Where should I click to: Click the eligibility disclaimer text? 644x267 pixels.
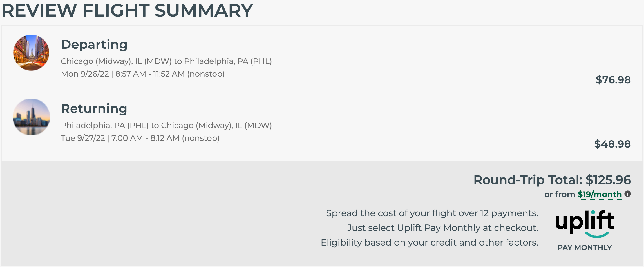pyautogui.click(x=429, y=242)
